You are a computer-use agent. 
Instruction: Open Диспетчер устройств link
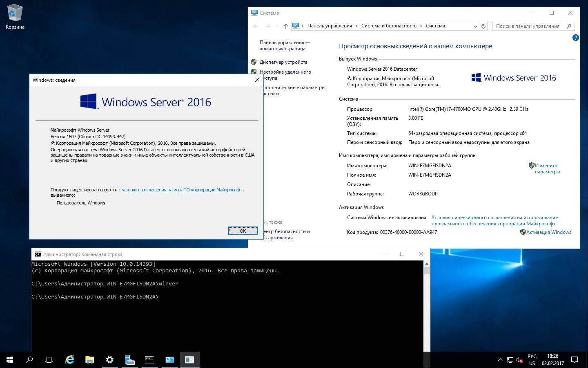pos(283,62)
